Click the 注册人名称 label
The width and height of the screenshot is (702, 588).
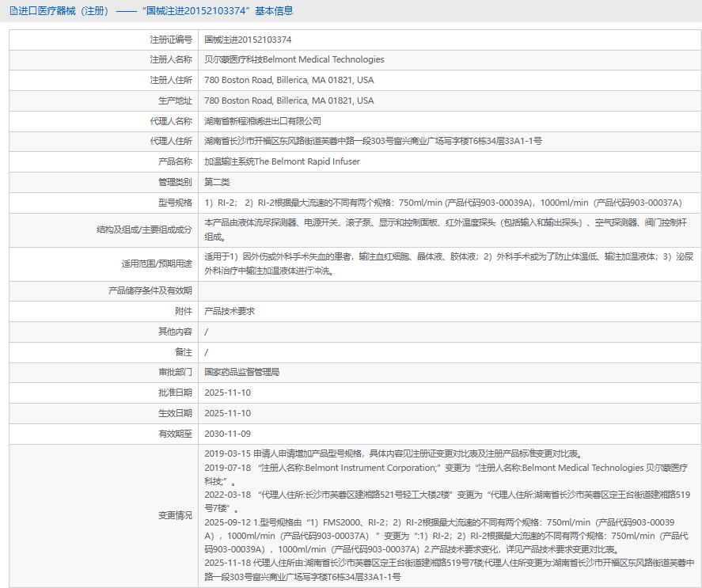click(171, 59)
